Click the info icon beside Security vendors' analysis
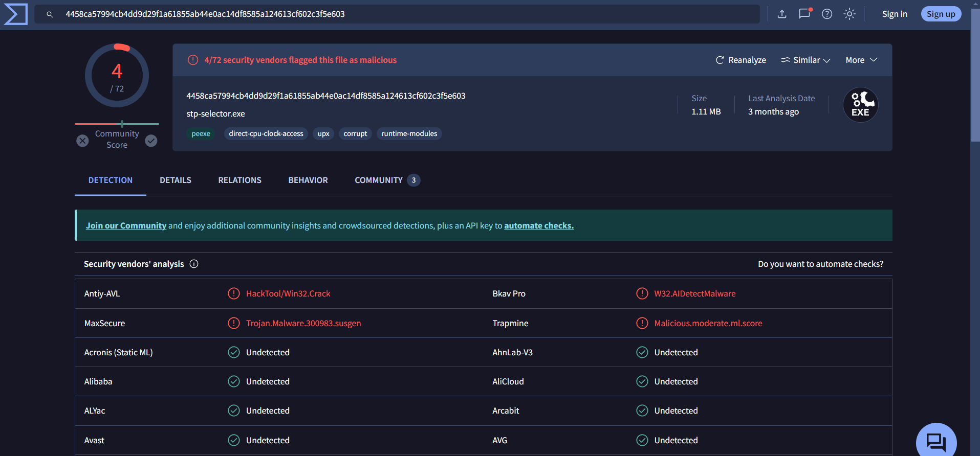Image resolution: width=980 pixels, height=456 pixels. [x=194, y=264]
